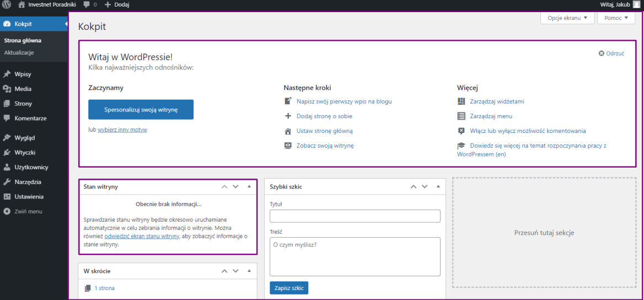The image size is (644, 300).
Task: Click the Tytuł input field in Szybki szkic
Action: click(x=355, y=216)
